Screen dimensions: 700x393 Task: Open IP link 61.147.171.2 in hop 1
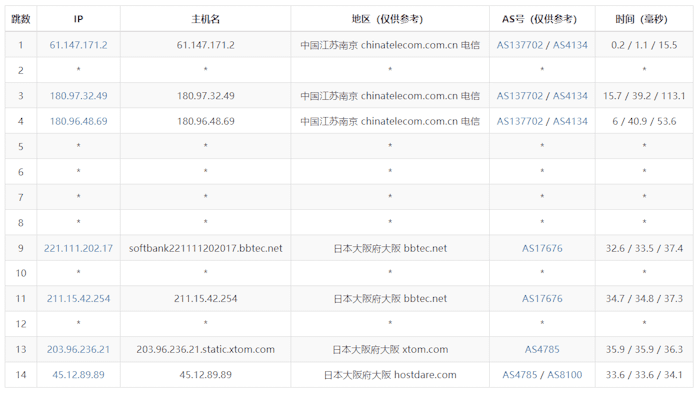[x=78, y=45]
